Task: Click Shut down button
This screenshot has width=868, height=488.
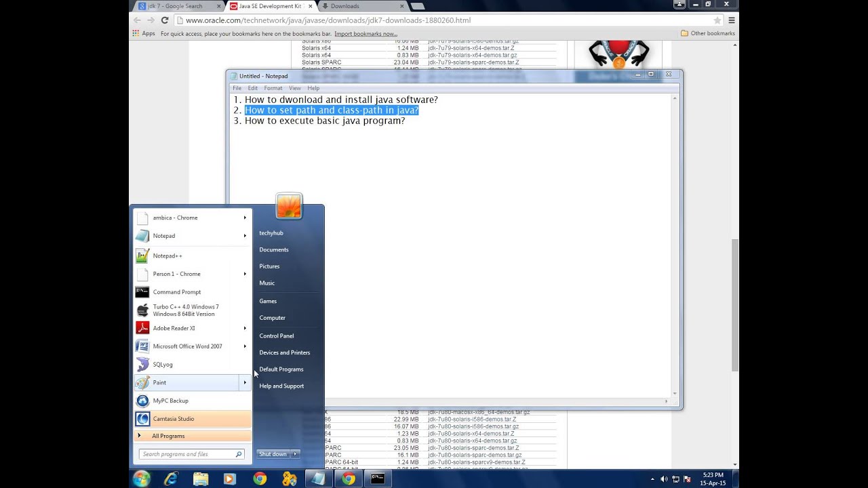Action: [273, 454]
